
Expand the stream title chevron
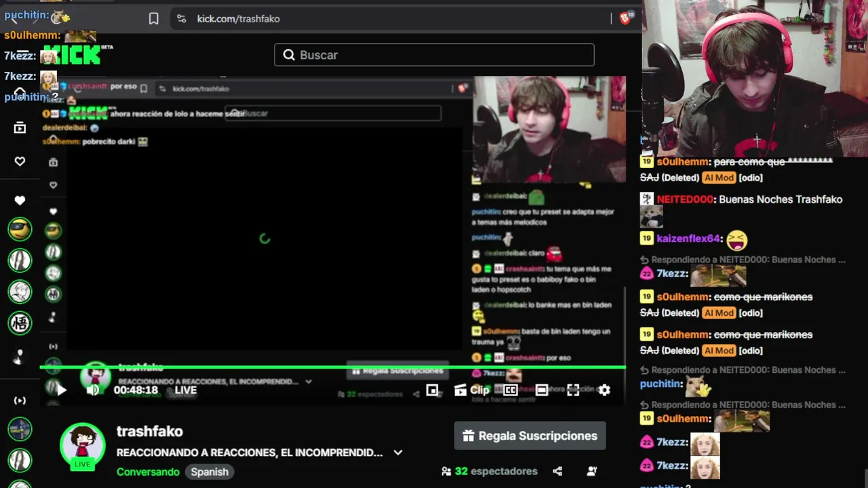[x=398, y=453]
